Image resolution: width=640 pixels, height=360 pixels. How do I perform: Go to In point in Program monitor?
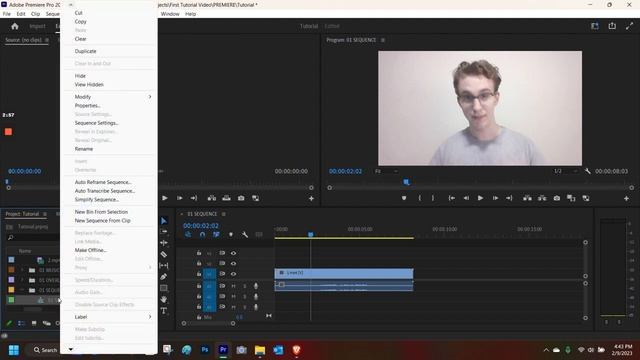click(451, 198)
